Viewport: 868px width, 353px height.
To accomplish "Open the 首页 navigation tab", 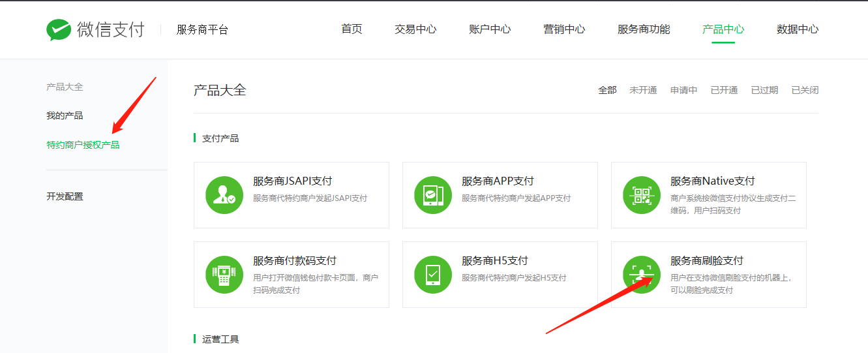I will tap(352, 29).
